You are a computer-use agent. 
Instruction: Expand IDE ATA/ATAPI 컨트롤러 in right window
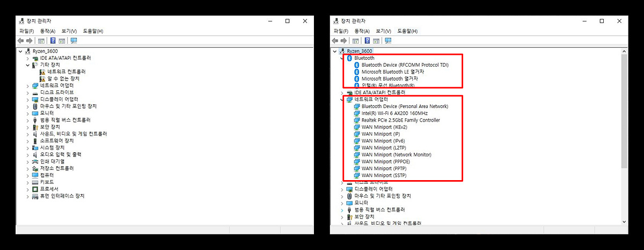343,92
